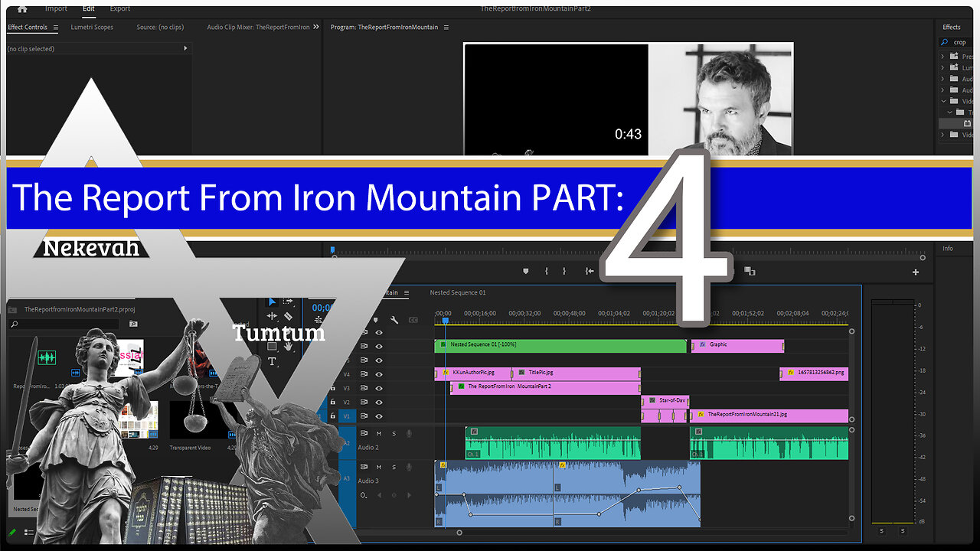Switch to the Export workspace tab
980x551 pixels.
click(120, 8)
